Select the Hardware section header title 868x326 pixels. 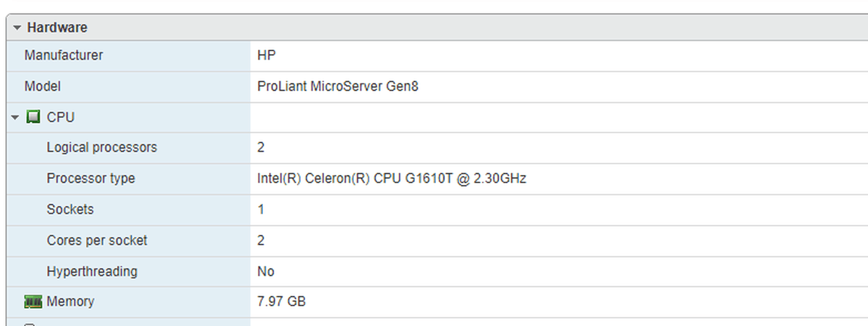(x=57, y=27)
